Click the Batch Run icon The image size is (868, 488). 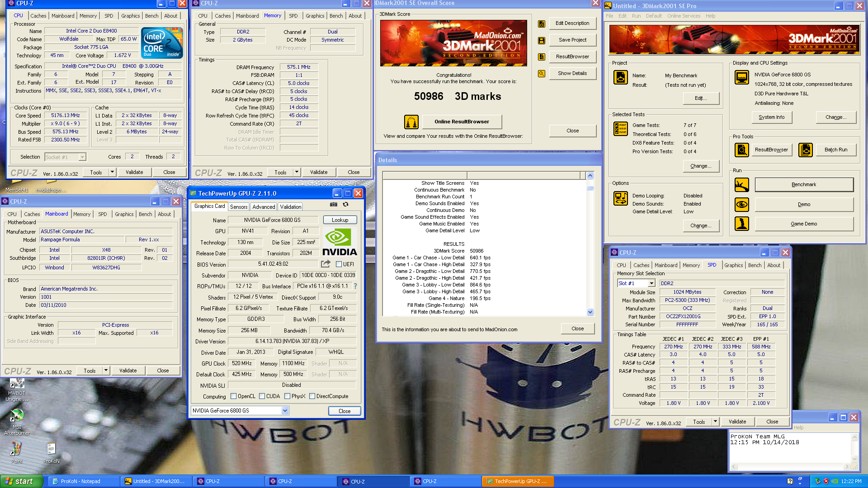pos(805,150)
